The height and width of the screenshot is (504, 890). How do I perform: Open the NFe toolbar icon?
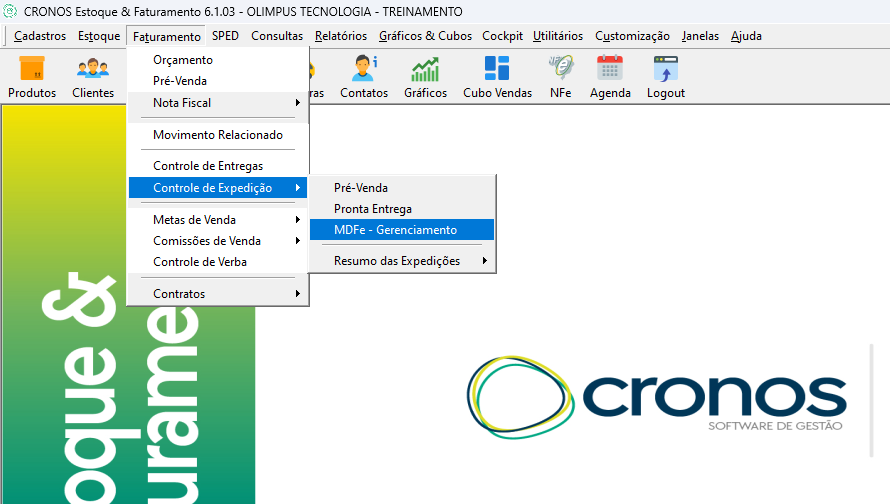(560, 77)
